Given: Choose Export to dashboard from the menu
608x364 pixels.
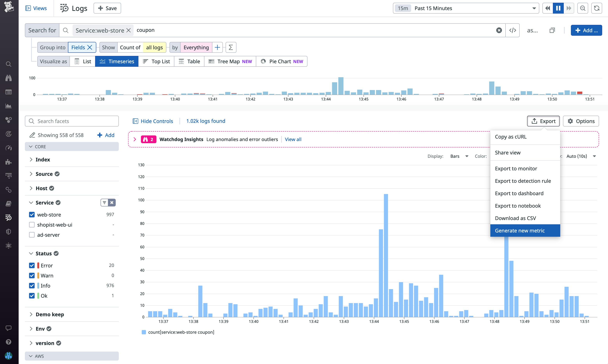Looking at the screenshot, I should 519,193.
